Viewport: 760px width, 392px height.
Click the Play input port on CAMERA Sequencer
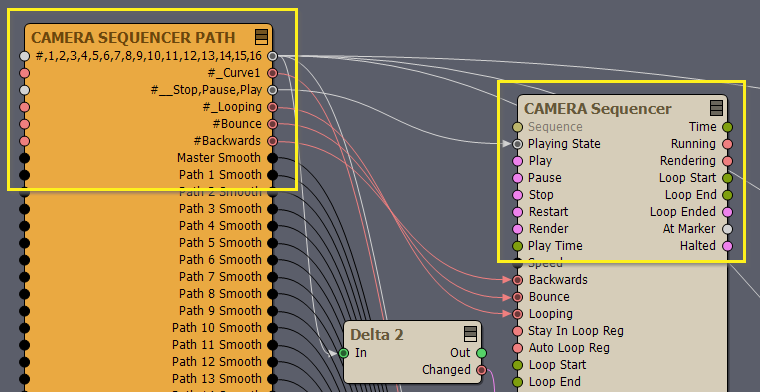click(x=518, y=161)
